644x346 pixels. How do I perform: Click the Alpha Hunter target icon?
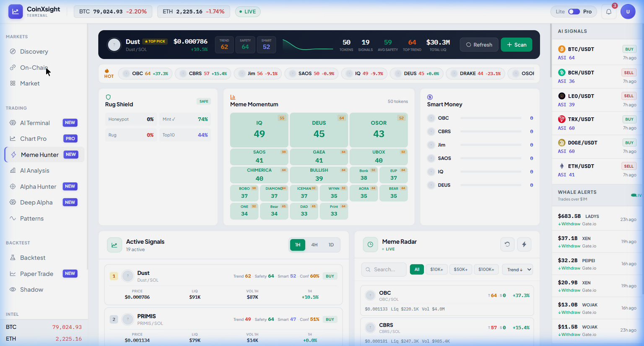point(13,186)
